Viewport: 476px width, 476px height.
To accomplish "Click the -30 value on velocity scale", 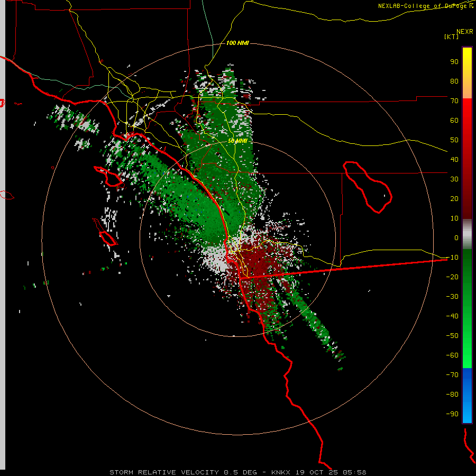I will point(452,297).
